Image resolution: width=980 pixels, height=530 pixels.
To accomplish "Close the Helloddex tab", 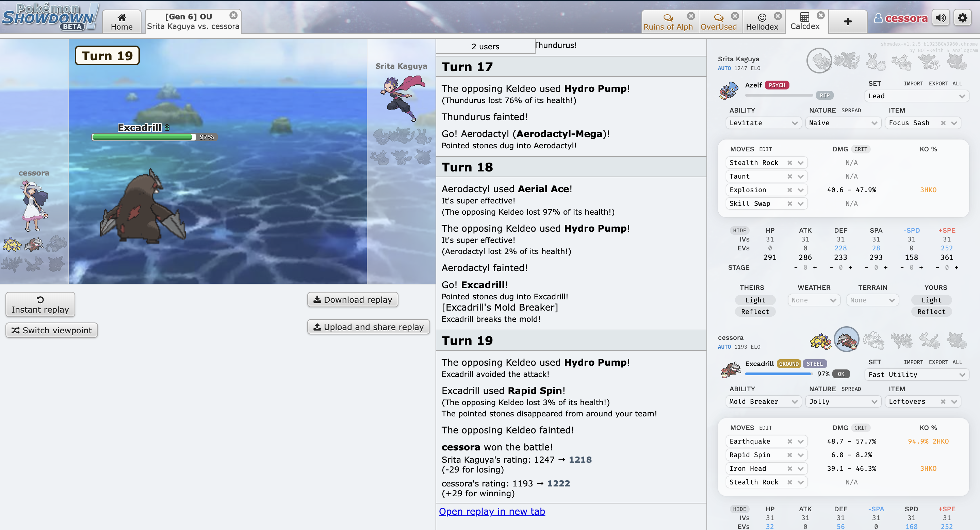I will (x=778, y=16).
